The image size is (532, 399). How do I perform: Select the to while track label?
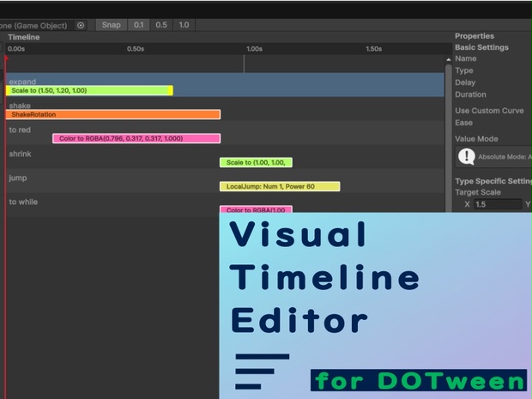tap(23, 202)
